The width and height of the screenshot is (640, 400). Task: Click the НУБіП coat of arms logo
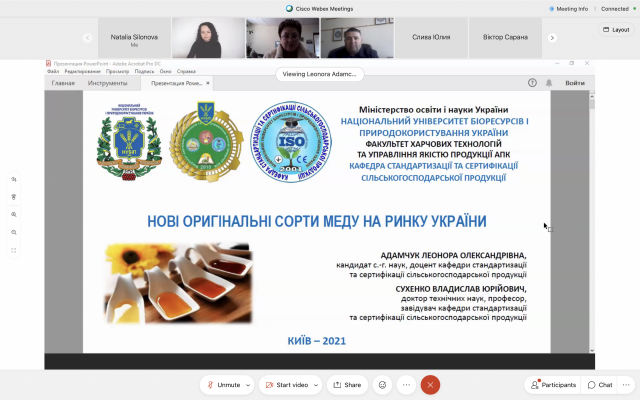(129, 142)
